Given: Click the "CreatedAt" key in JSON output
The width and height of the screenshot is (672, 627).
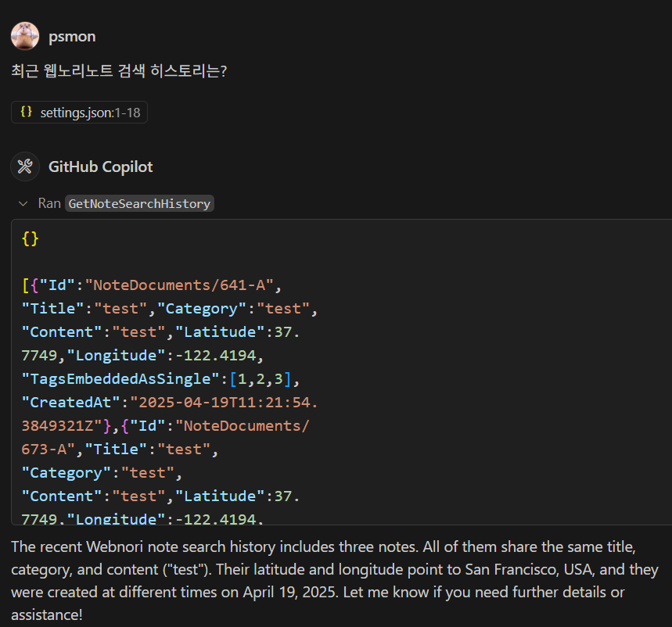Looking at the screenshot, I should click(72, 403).
